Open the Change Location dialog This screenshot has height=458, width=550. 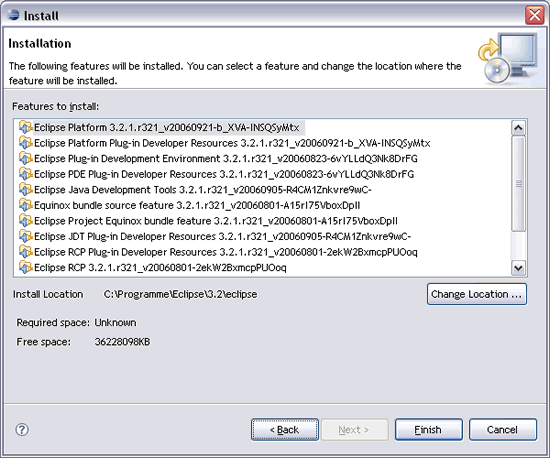click(477, 294)
